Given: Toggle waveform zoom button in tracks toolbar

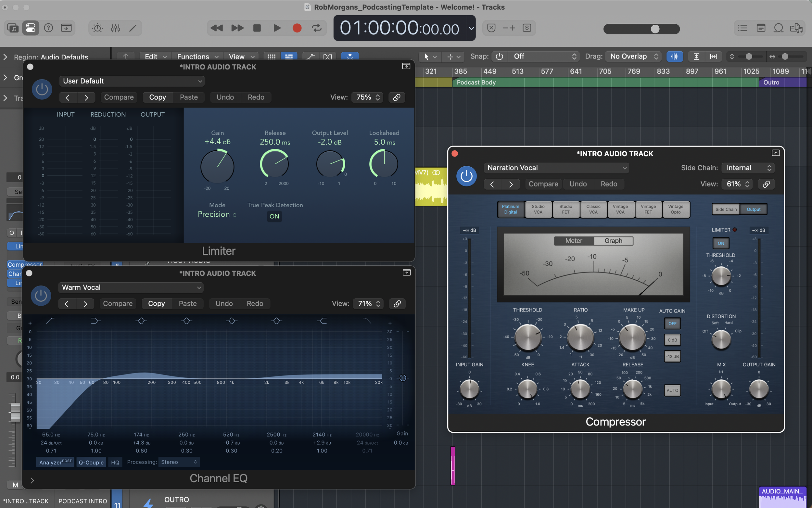Looking at the screenshot, I should coord(675,57).
